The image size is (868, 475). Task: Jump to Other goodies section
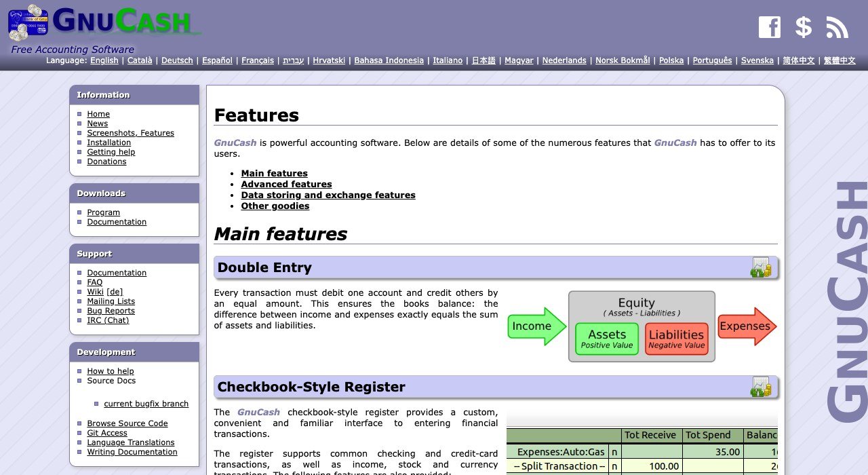tap(275, 206)
